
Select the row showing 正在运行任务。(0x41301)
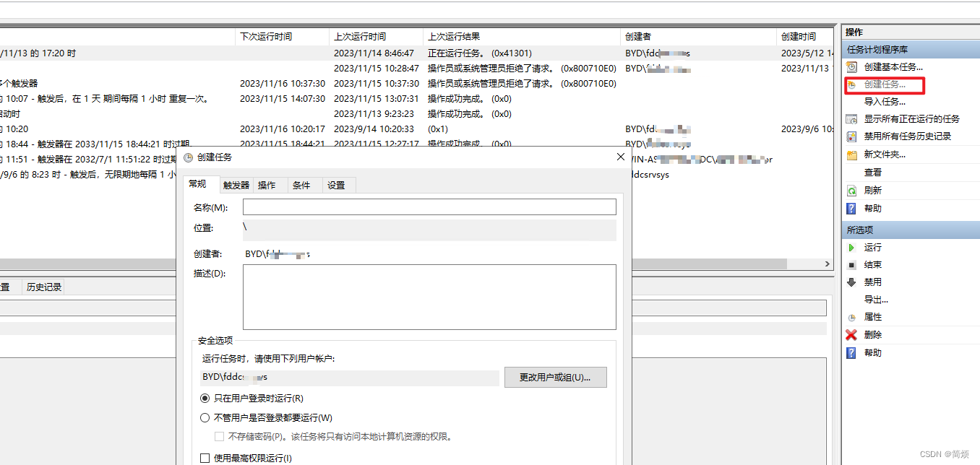pyautogui.click(x=416, y=53)
